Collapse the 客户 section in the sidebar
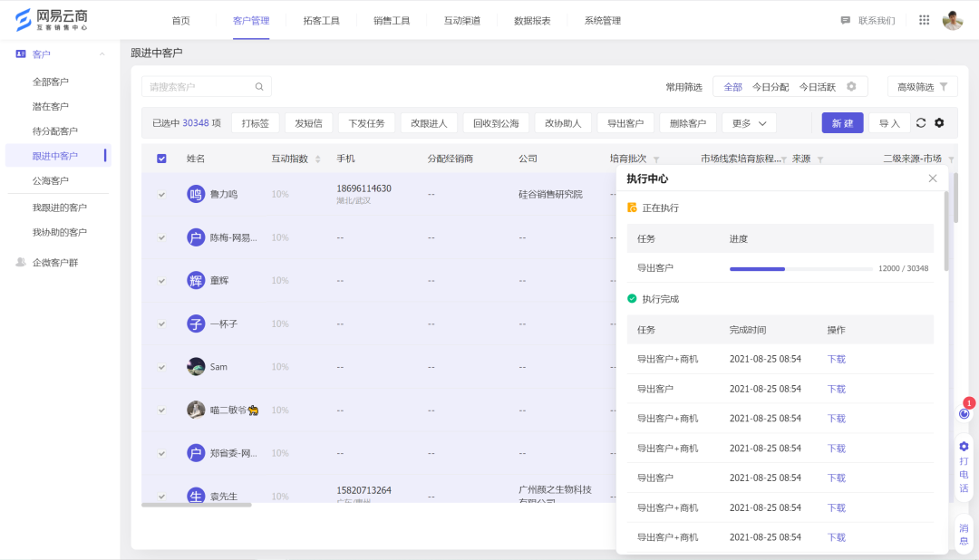This screenshot has height=560, width=979. (102, 54)
